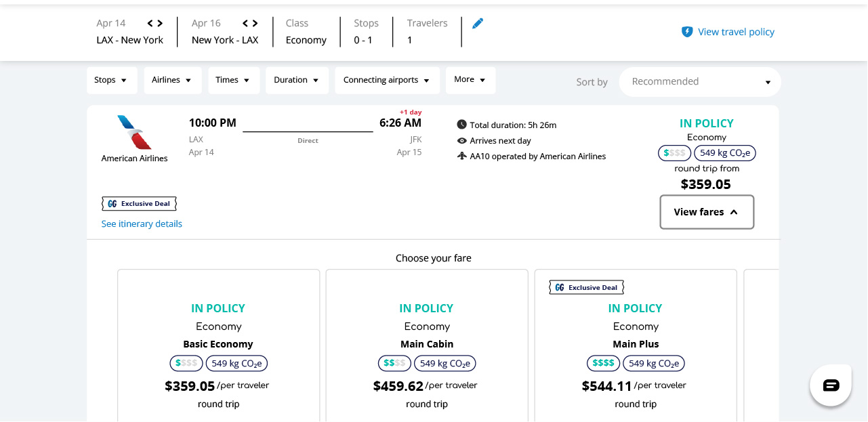868x422 pixels.
Task: Open Connecting airports filter
Action: [387, 80]
